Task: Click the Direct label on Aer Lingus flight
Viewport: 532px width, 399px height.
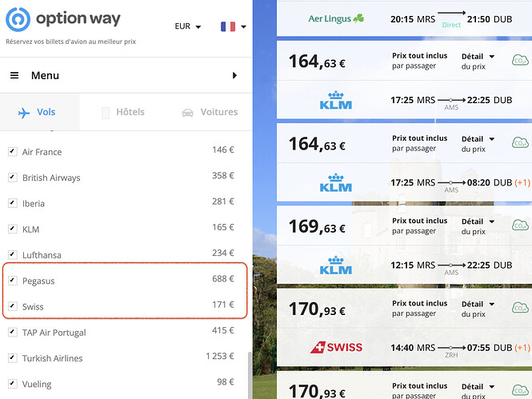Action: [451, 25]
